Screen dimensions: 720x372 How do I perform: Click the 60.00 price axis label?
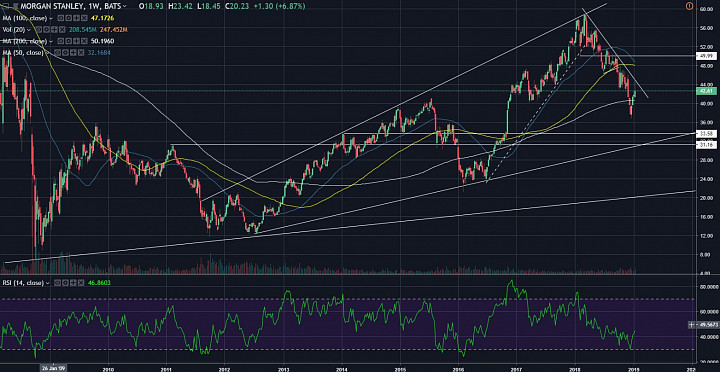click(705, 9)
